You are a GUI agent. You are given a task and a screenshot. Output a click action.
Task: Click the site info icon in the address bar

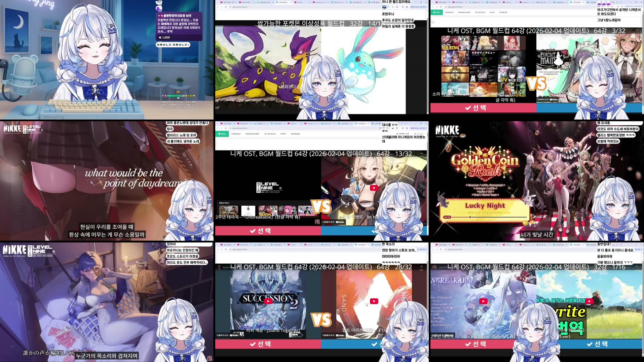click(x=231, y=128)
